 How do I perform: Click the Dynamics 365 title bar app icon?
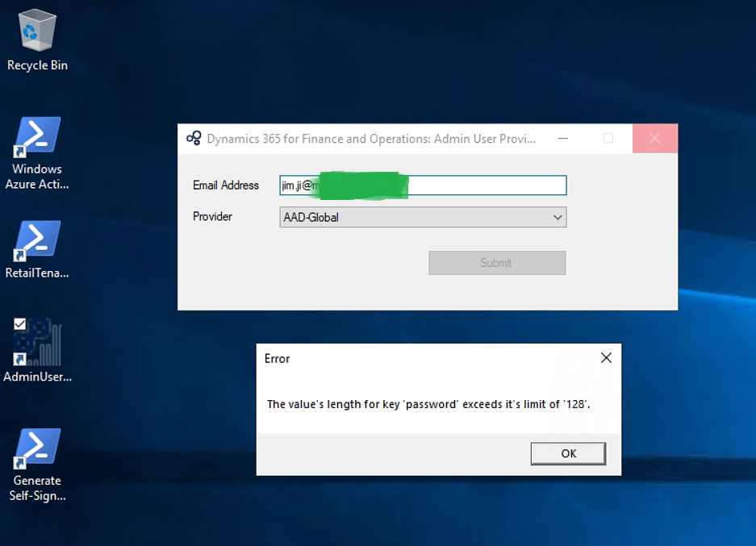coord(194,139)
